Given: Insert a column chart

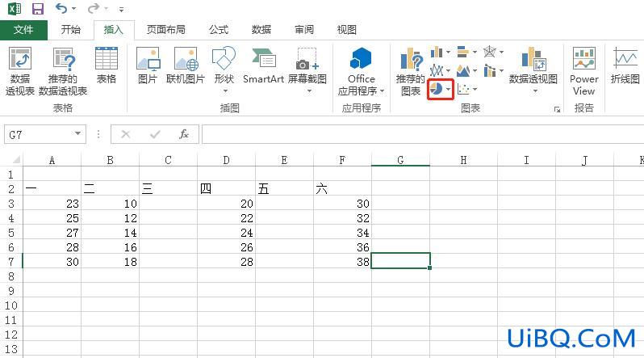Looking at the screenshot, I should (x=436, y=52).
